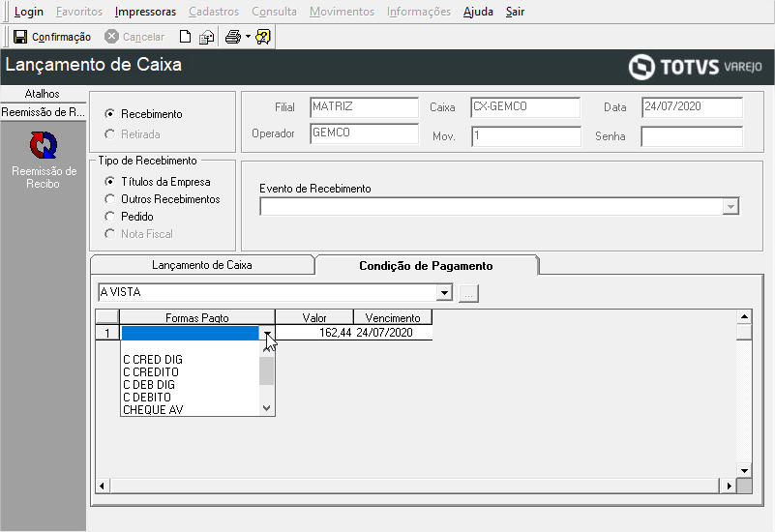Click the printer icon
775x532 pixels.
tap(233, 37)
